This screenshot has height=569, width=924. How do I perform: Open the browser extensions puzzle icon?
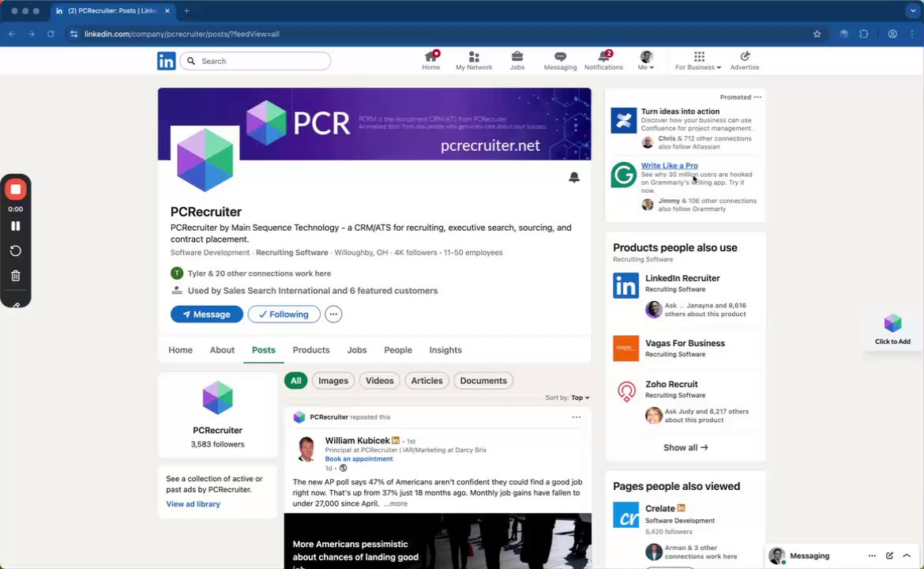pyautogui.click(x=864, y=34)
